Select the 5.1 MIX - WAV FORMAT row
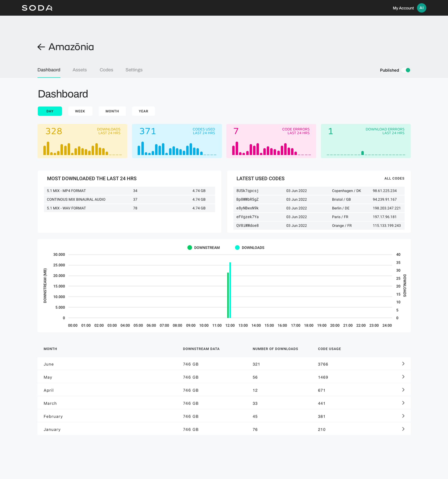Viewport: 448px width, 479px height. click(x=129, y=208)
